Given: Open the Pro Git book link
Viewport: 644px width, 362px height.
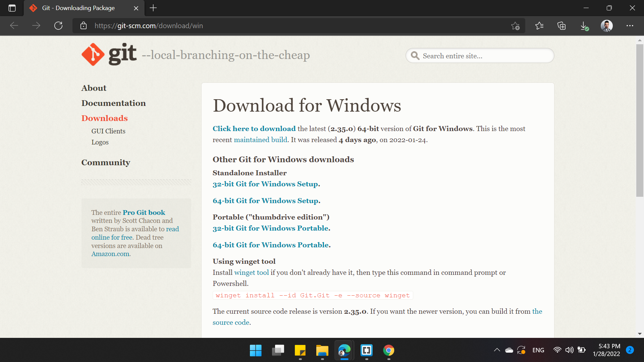Looking at the screenshot, I should [x=144, y=213].
